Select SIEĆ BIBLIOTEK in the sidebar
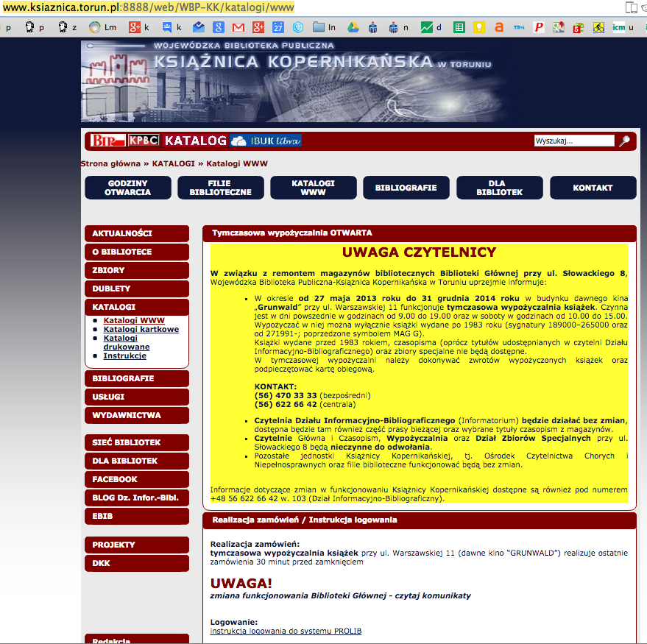Image resolution: width=647 pixels, height=644 pixels. click(137, 442)
